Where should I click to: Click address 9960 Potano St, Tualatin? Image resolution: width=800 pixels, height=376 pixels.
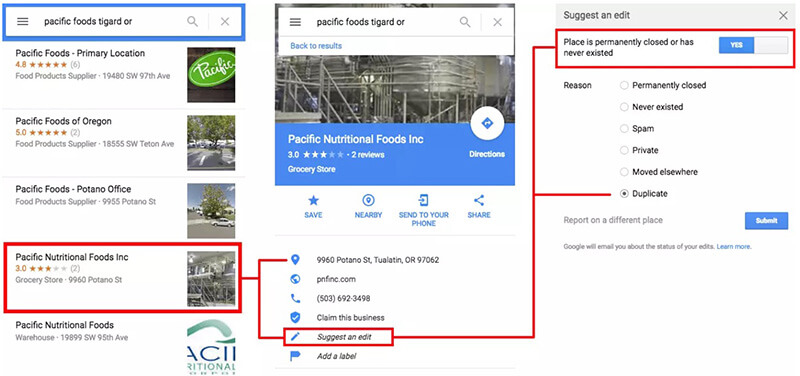pos(378,260)
